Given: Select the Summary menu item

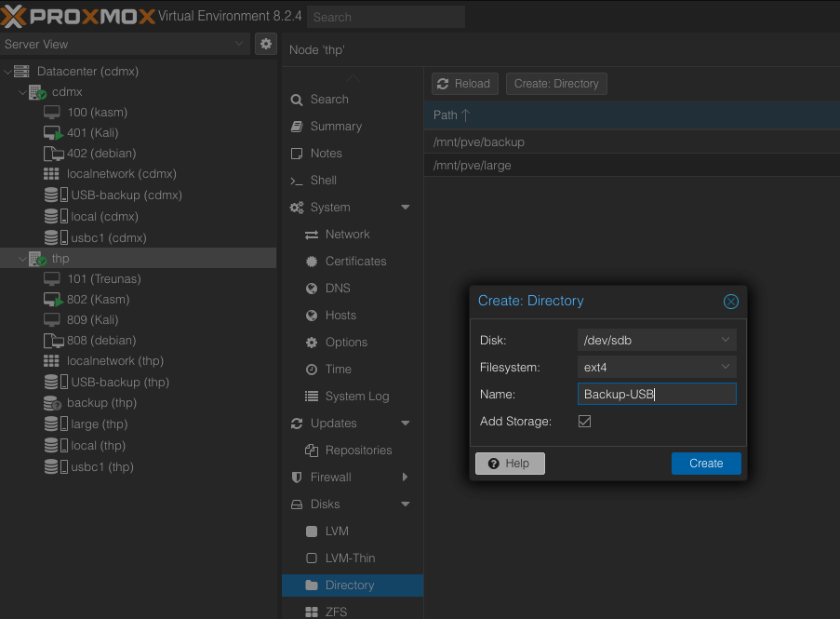Looking at the screenshot, I should [x=336, y=127].
